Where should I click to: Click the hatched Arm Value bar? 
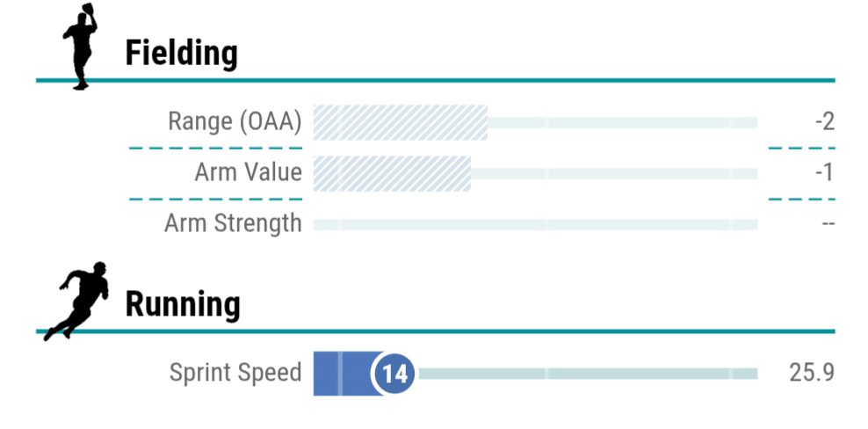pos(391,172)
